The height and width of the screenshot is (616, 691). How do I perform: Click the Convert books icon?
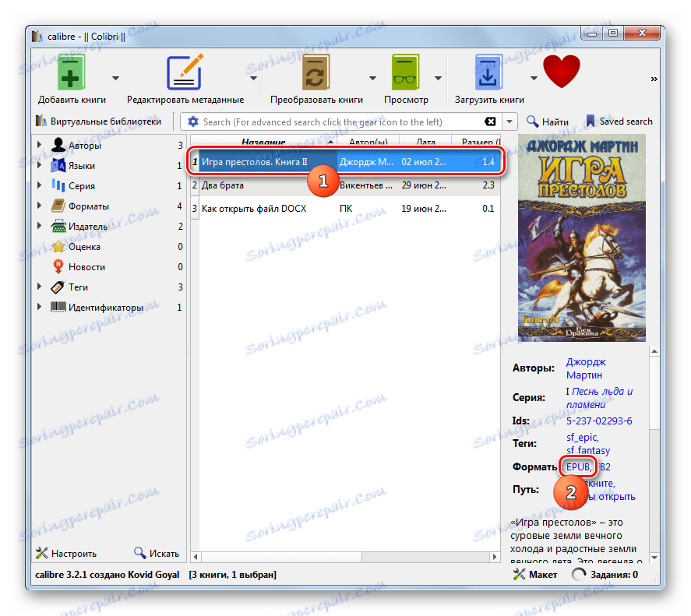click(316, 72)
